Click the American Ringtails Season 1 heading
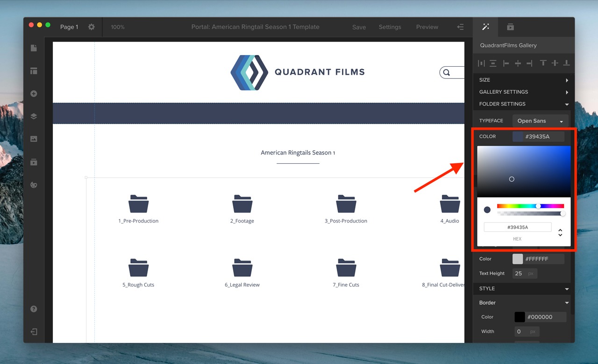This screenshot has height=364, width=598. [x=298, y=153]
